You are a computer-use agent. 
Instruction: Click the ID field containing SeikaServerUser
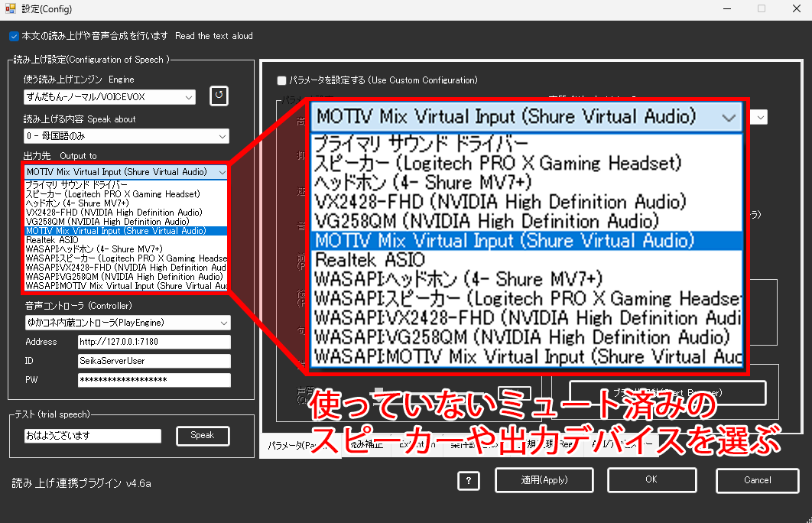[x=154, y=361]
